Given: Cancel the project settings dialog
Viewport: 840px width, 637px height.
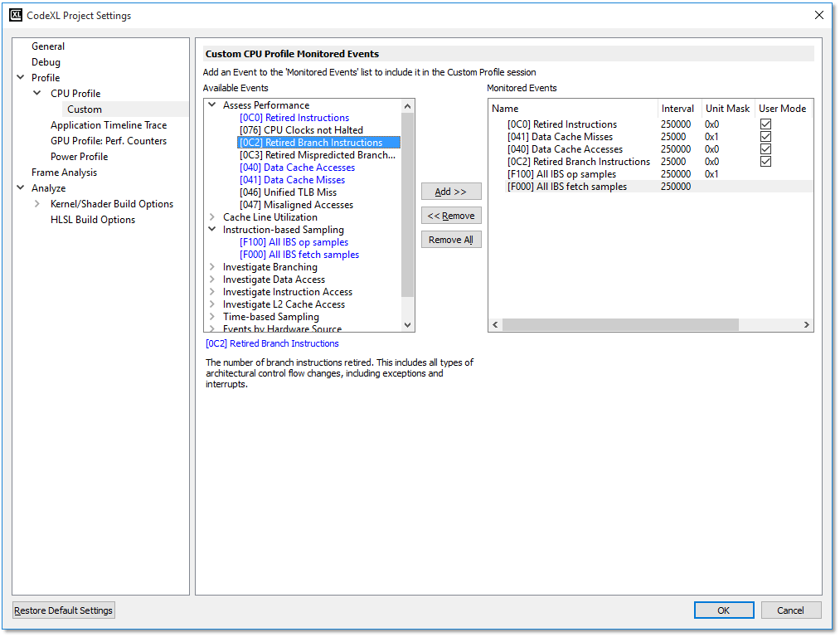Looking at the screenshot, I should (791, 610).
